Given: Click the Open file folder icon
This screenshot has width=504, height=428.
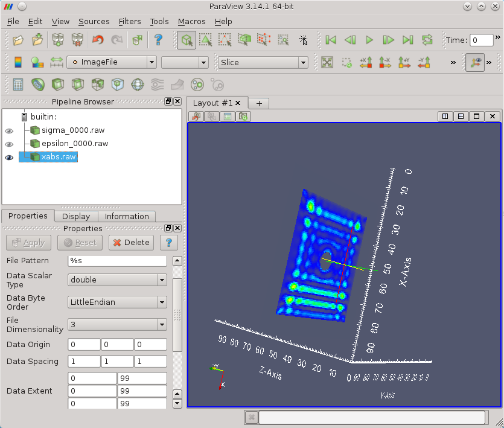Looking at the screenshot, I should pyautogui.click(x=18, y=40).
